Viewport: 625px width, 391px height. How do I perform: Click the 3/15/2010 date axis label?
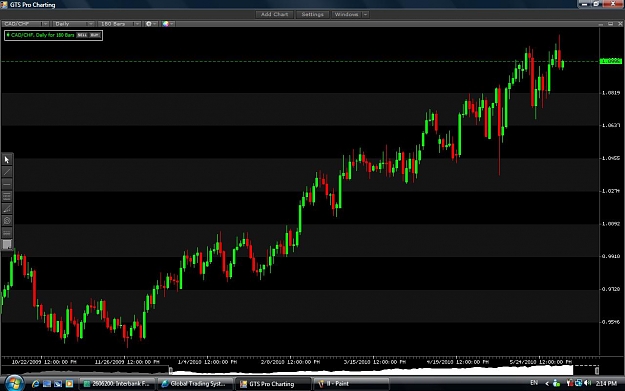coord(375,362)
